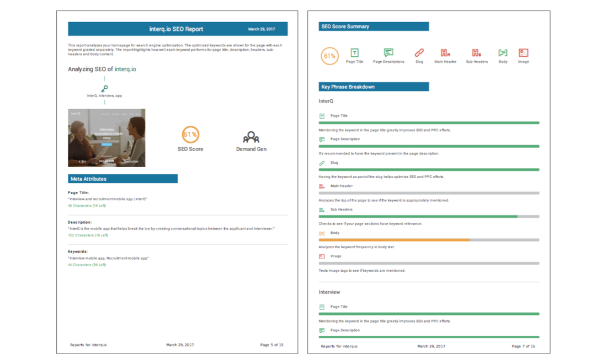Click the Page Title icon under InterQ breakdown

coord(322,116)
